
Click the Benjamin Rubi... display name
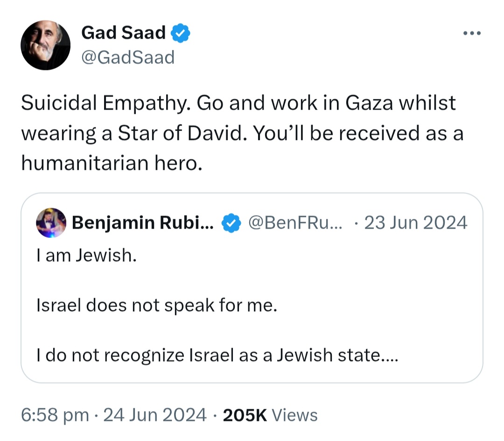[143, 224]
